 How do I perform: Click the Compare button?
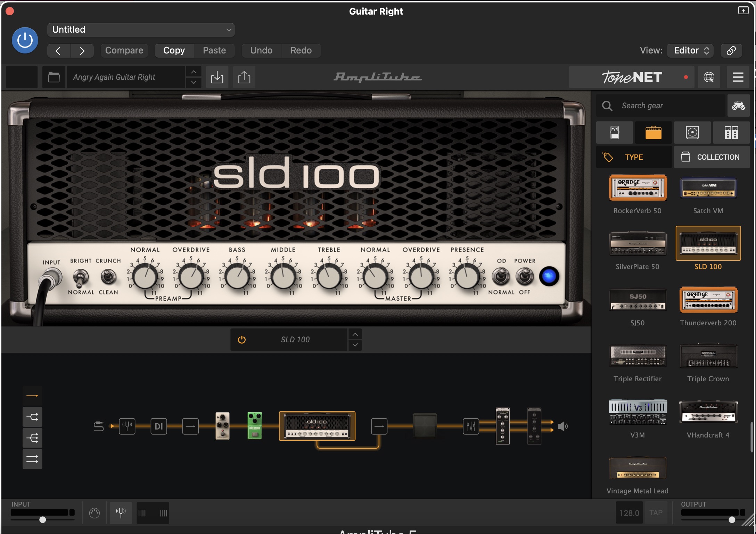(x=124, y=51)
